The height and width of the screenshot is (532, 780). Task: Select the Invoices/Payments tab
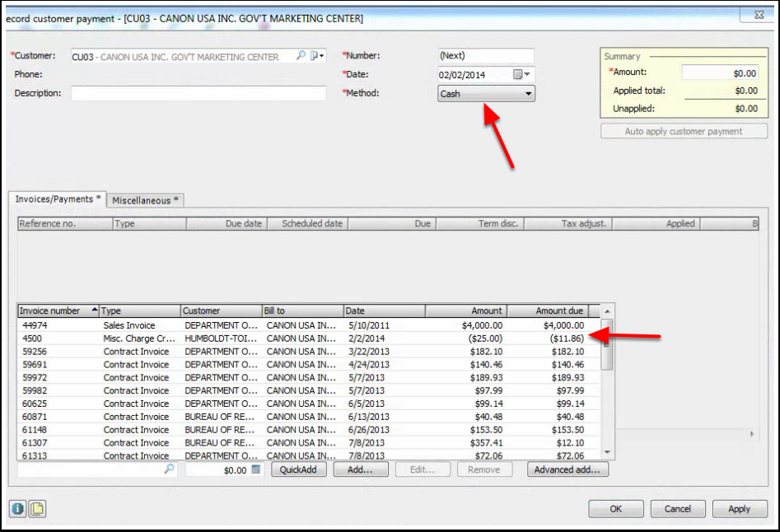pyautogui.click(x=58, y=198)
